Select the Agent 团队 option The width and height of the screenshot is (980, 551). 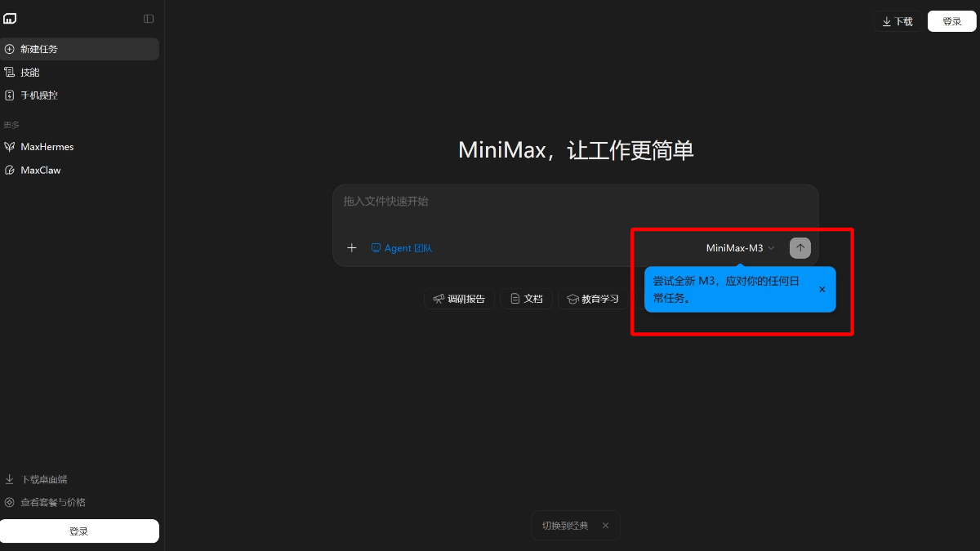(401, 248)
